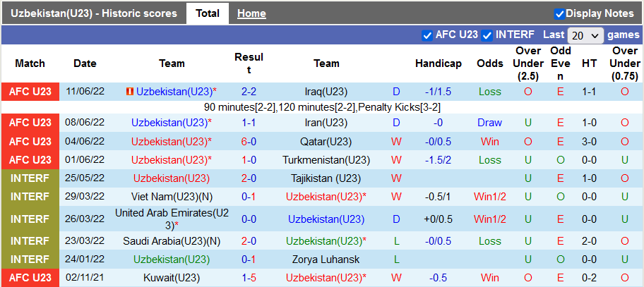Click the Handicap column header
This screenshot has height=287, width=644.
click(x=438, y=63)
